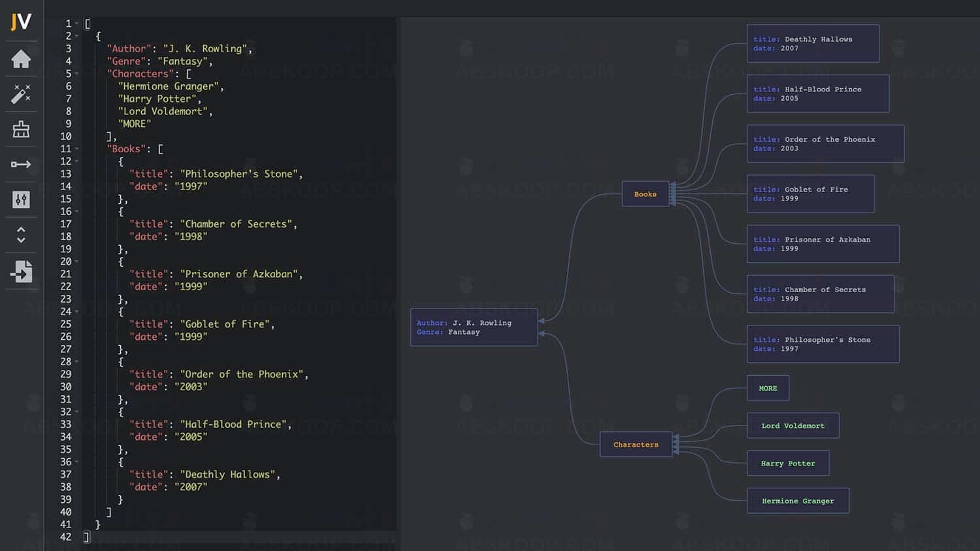Fold the object starting at line 36
Image resolution: width=980 pixels, height=551 pixels.
click(77, 462)
